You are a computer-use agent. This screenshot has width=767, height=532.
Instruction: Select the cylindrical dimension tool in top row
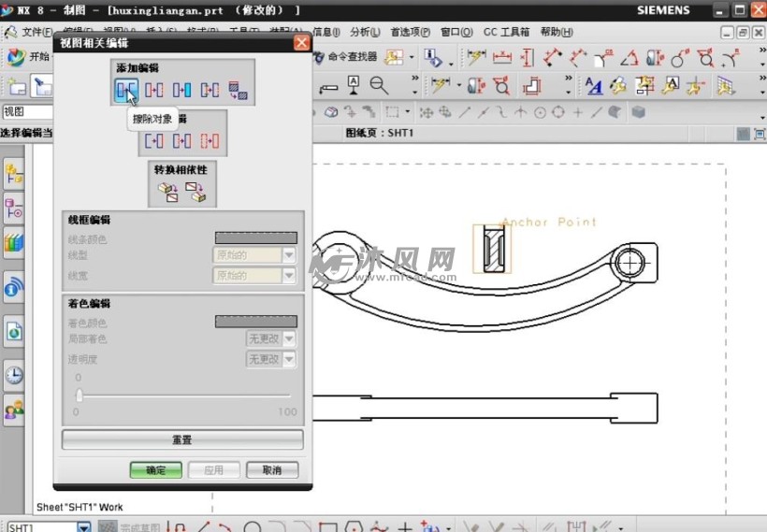655,58
